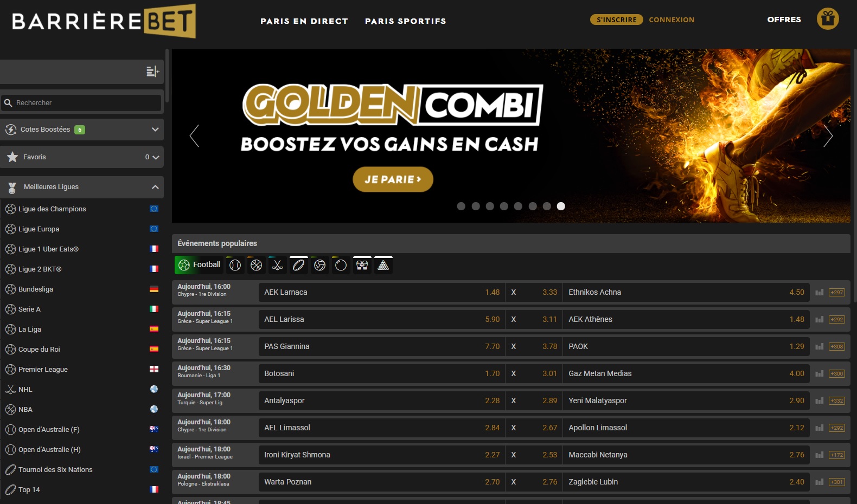Click the Favoris star icon
857x504 pixels.
(x=12, y=157)
